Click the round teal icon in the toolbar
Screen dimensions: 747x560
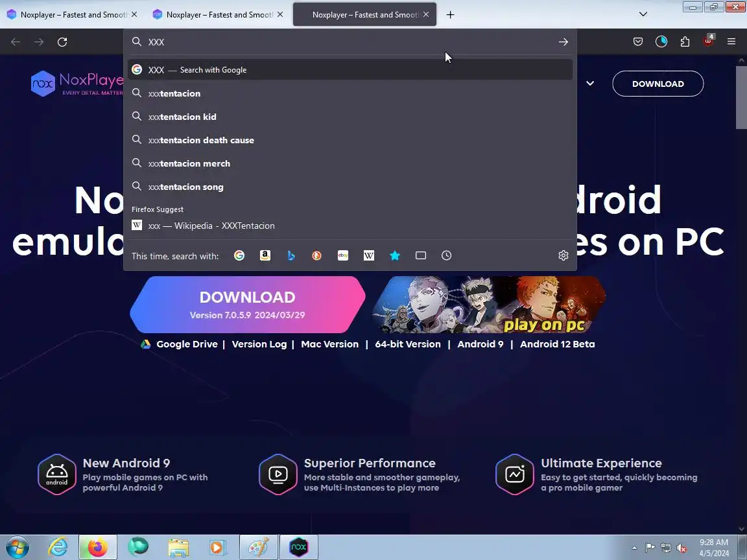click(x=661, y=42)
